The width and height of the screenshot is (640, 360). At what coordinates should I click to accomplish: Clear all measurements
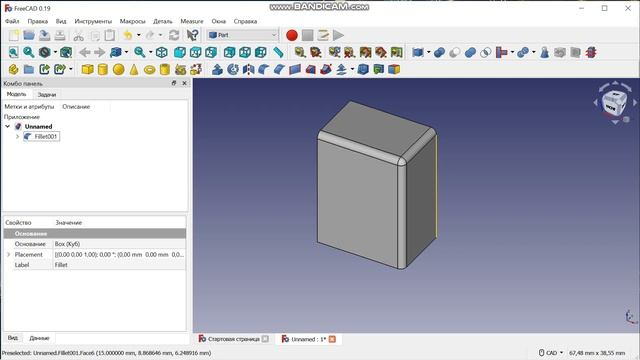[349, 52]
